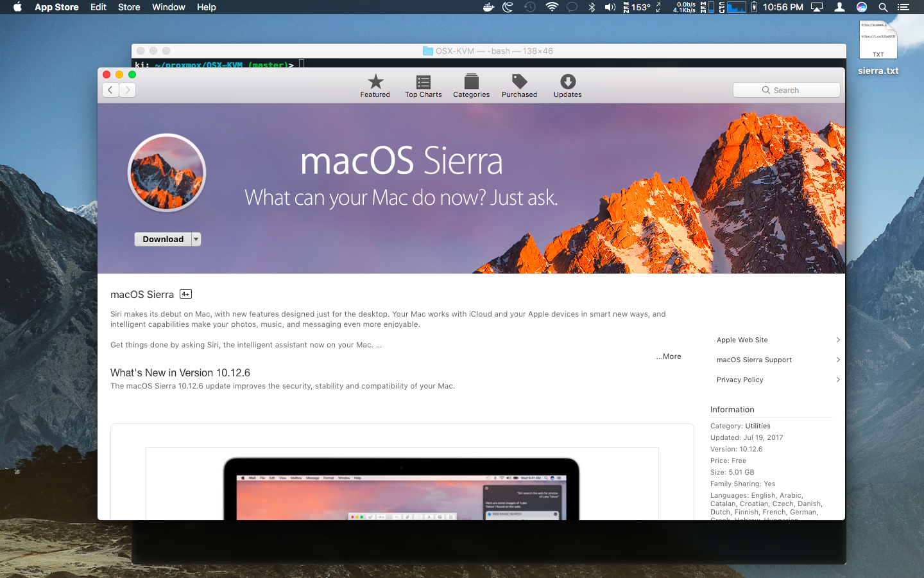Open the Apple logo menu
Image resolution: width=924 pixels, height=578 pixels.
tap(17, 7)
